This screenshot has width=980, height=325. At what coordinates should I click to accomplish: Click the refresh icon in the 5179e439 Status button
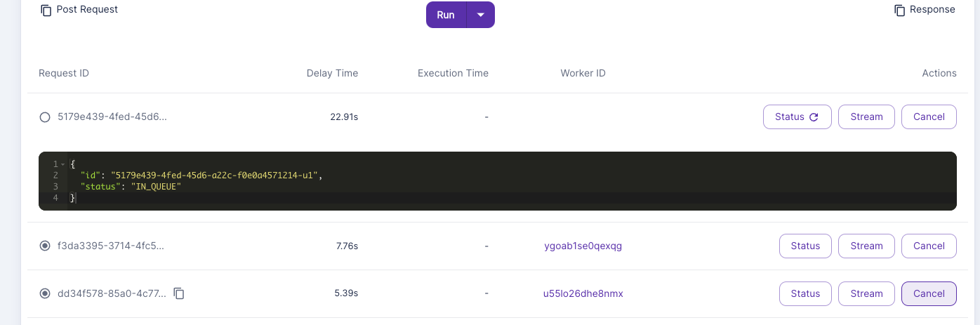814,117
